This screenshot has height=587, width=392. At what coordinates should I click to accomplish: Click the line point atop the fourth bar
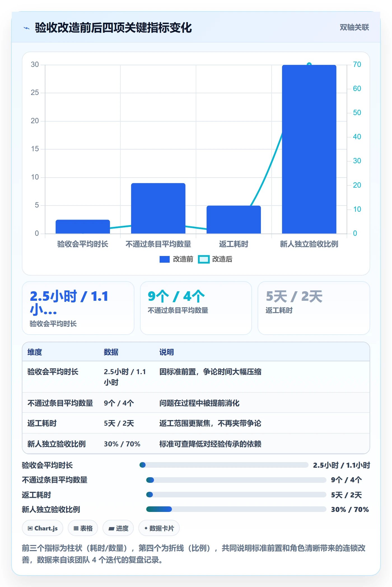(x=309, y=65)
